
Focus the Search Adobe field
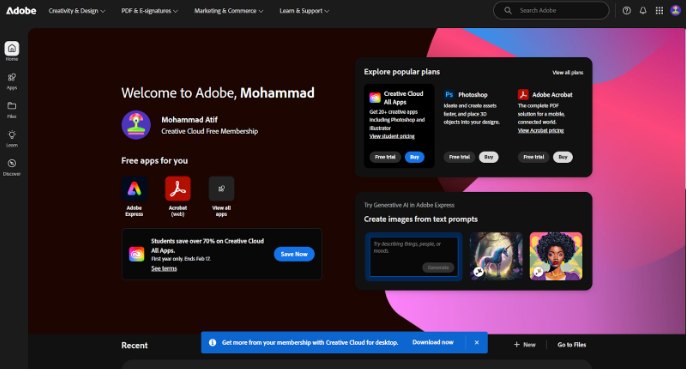coord(551,11)
